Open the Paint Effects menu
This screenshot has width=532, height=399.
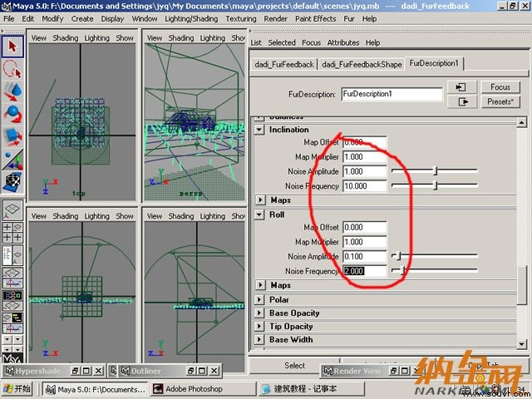316,18
